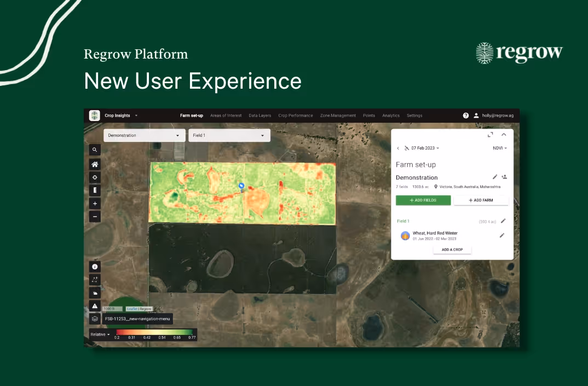This screenshot has width=588, height=386.
Task: Open the Field 1 selector dropdown
Action: [x=229, y=135]
